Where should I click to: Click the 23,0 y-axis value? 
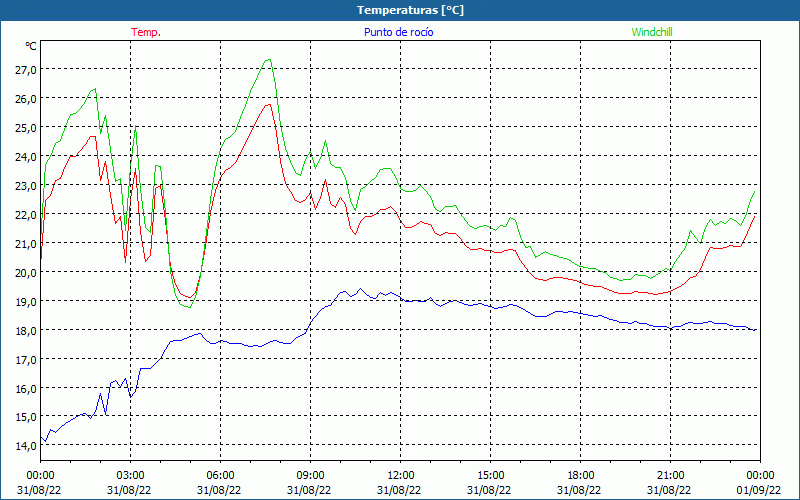pos(26,185)
